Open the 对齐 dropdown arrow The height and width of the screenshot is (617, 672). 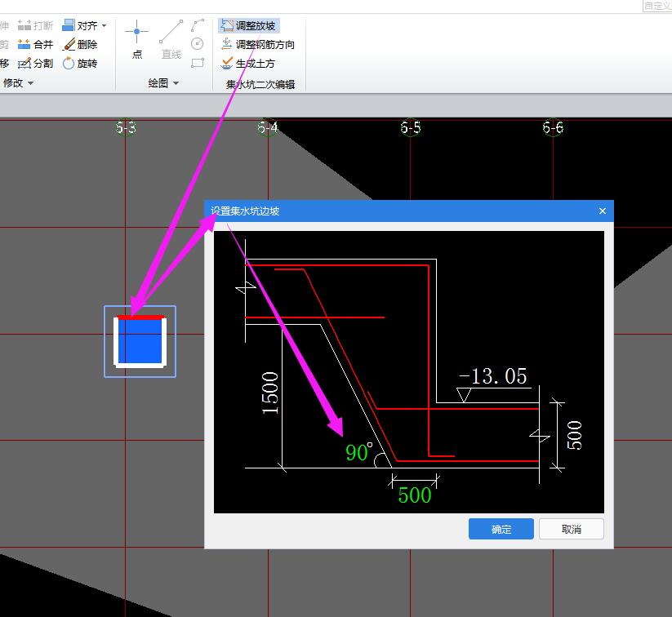(x=105, y=26)
